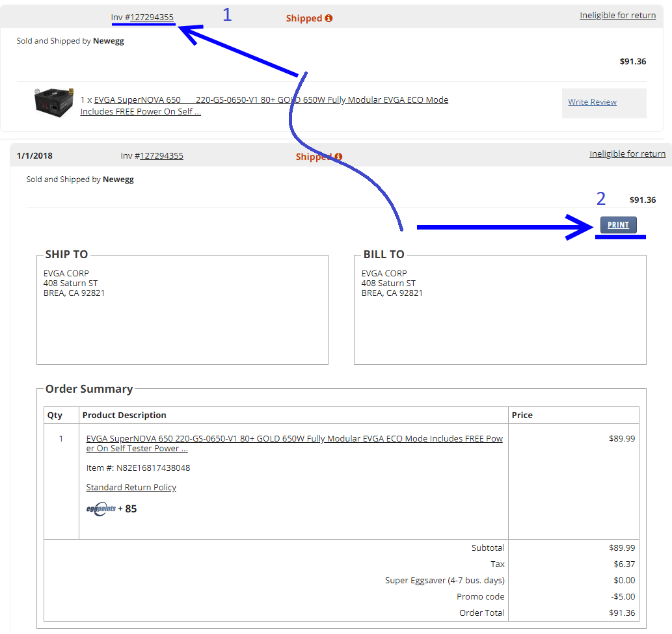Open invoice number 127294355 in top order header
This screenshot has width=672, height=634.
click(x=152, y=17)
